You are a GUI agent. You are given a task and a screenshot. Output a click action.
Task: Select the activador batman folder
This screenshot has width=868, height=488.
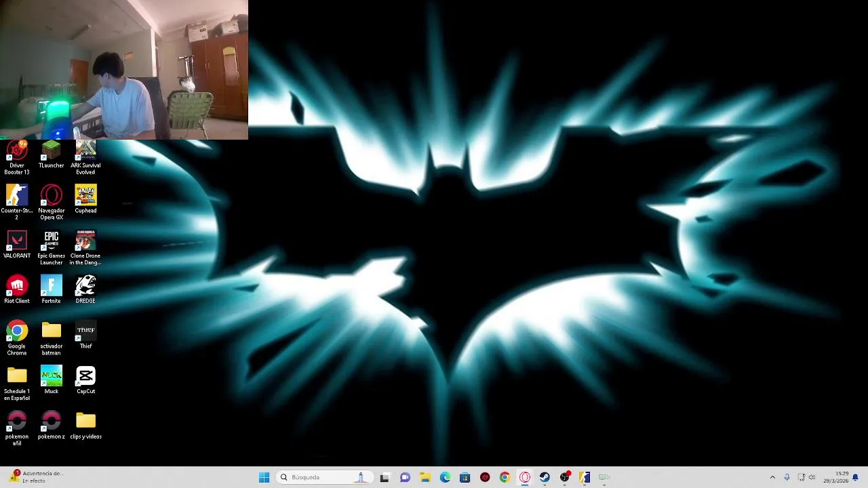[51, 338]
